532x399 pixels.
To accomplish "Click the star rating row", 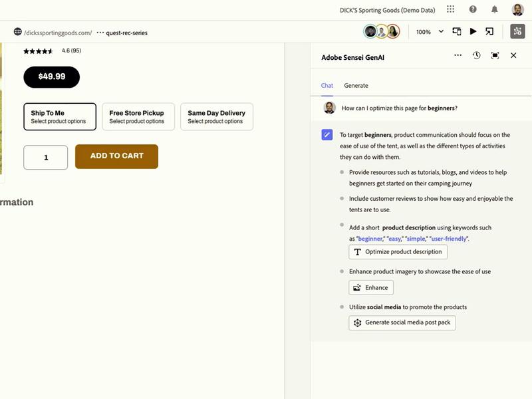I will 39,51.
